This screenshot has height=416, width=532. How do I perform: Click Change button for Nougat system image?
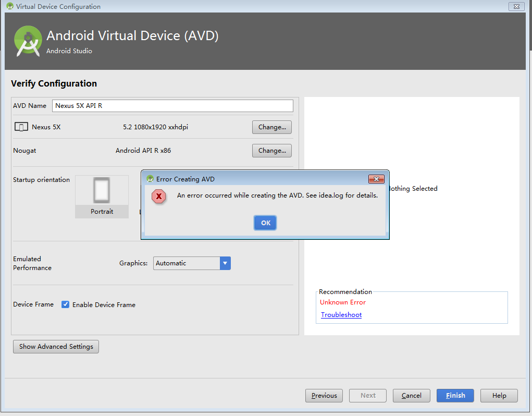(272, 150)
